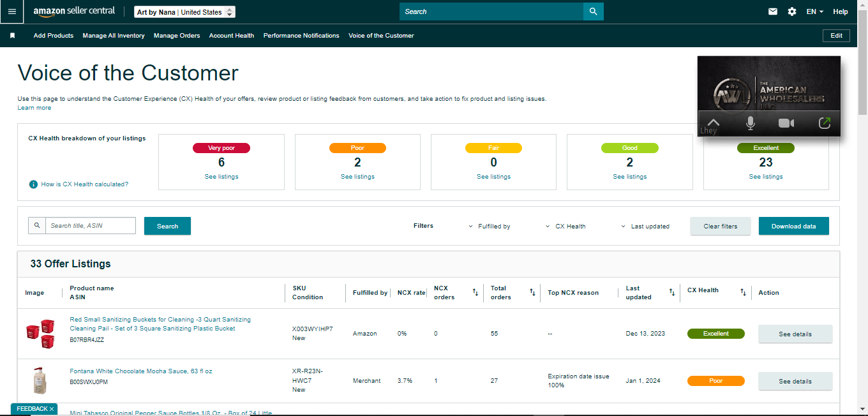868x416 pixels.
Task: Click ASIN B07RBR4JZZ text
Action: 87,340
